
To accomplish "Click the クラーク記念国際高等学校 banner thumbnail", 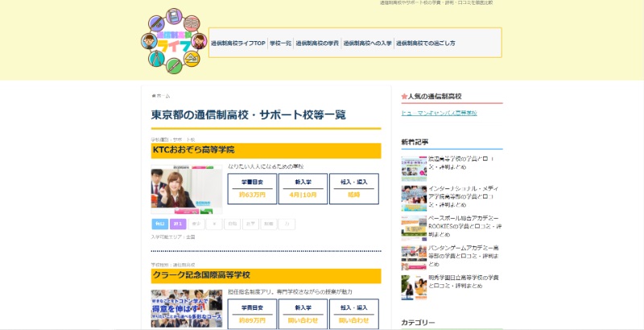I will (187, 308).
